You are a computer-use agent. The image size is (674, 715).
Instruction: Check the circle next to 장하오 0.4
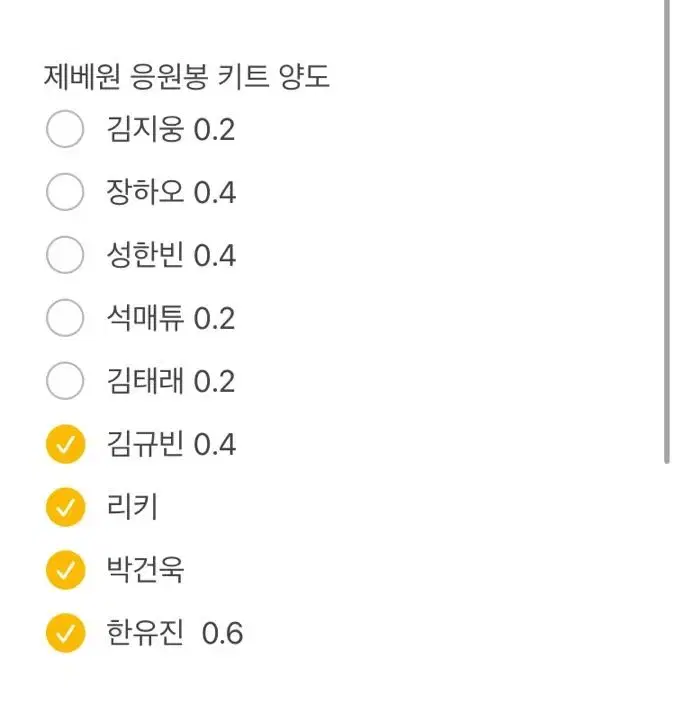point(65,193)
